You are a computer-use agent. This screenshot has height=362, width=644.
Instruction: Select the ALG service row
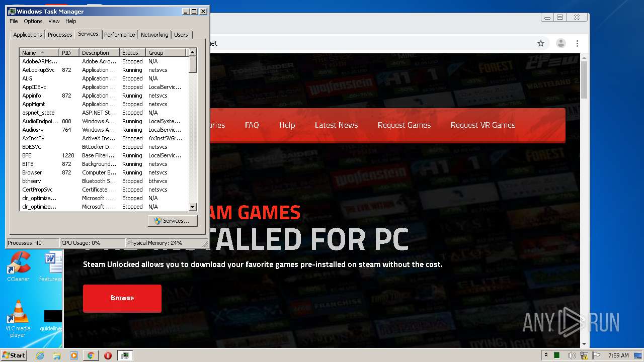[x=104, y=78]
